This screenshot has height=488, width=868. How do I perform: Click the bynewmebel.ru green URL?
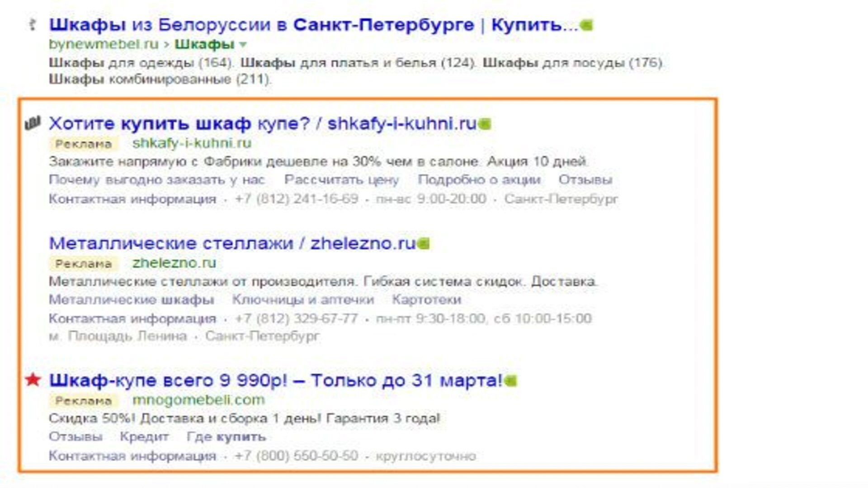(104, 44)
